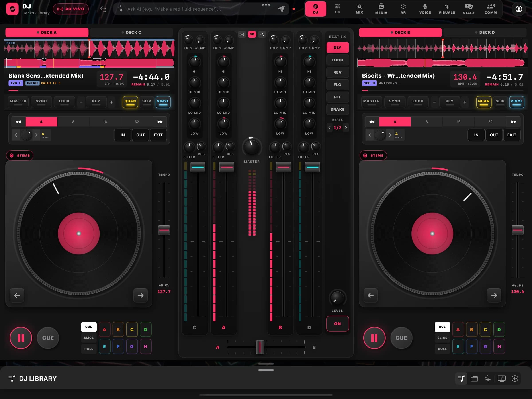This screenshot has height=399, width=532.
Task: Open the library waveform circle icon
Action: pos(515,379)
